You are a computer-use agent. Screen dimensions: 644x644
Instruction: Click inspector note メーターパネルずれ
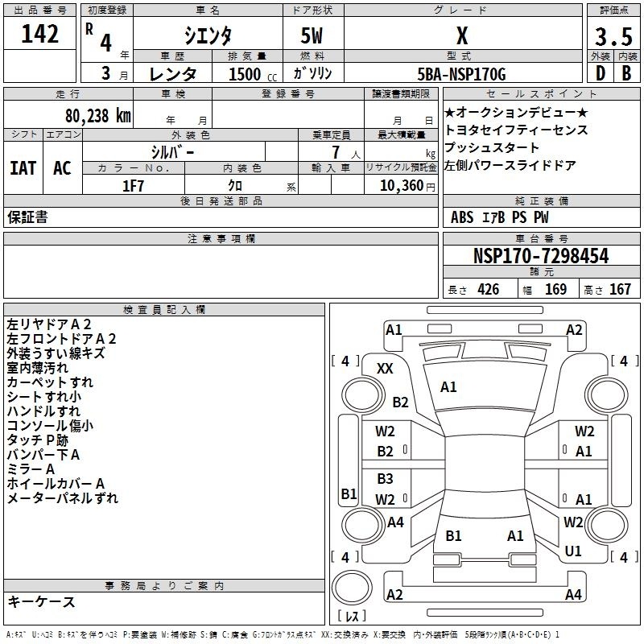pyautogui.click(x=63, y=498)
